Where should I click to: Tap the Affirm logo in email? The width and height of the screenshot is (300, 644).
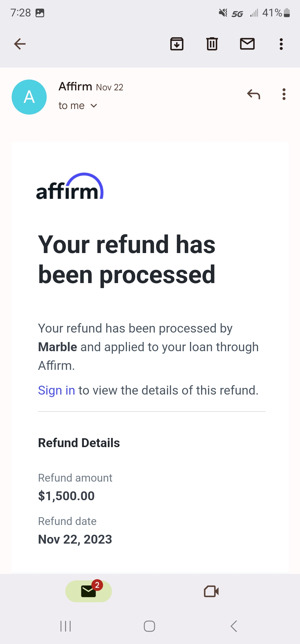click(70, 187)
